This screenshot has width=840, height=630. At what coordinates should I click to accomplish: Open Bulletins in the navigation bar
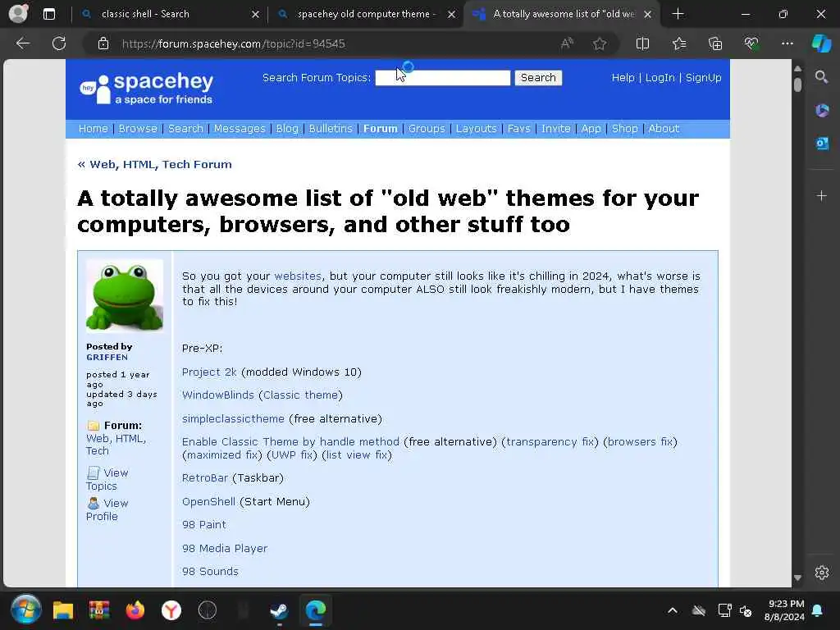tap(331, 129)
